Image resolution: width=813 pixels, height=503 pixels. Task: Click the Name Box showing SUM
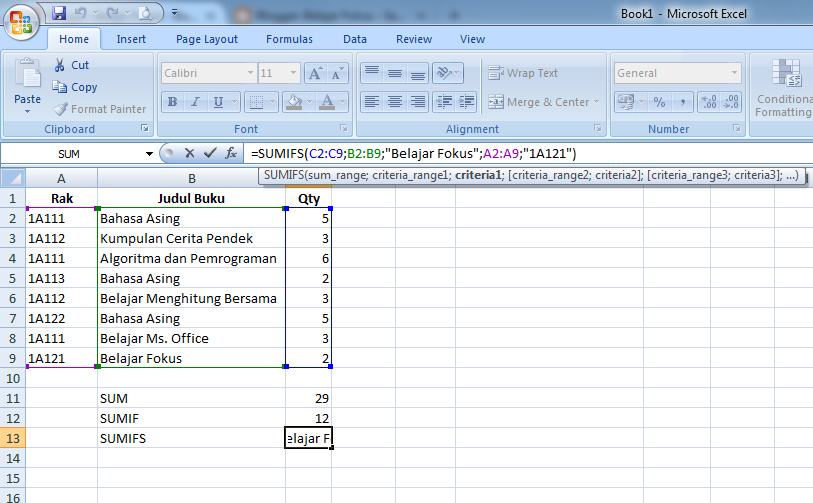[70, 153]
